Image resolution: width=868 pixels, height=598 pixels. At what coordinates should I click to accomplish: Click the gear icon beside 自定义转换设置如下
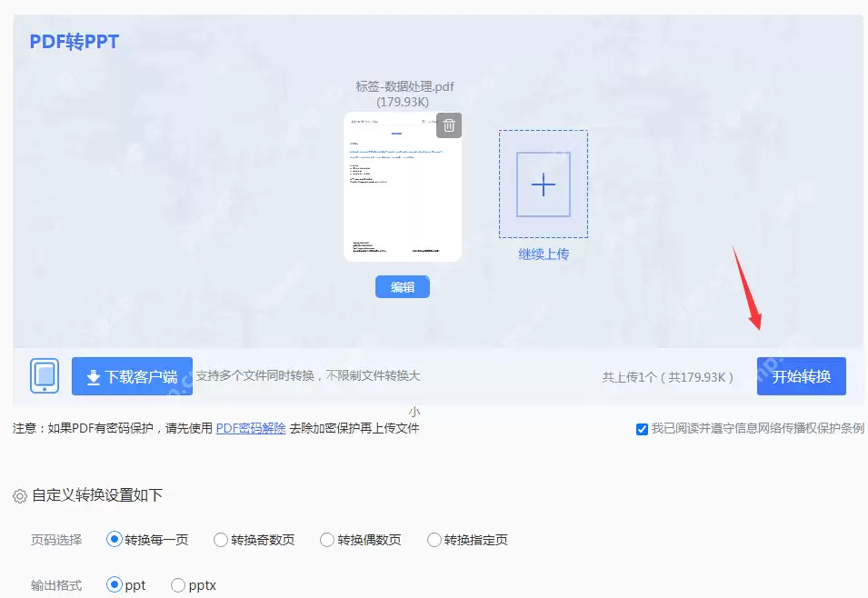click(19, 496)
